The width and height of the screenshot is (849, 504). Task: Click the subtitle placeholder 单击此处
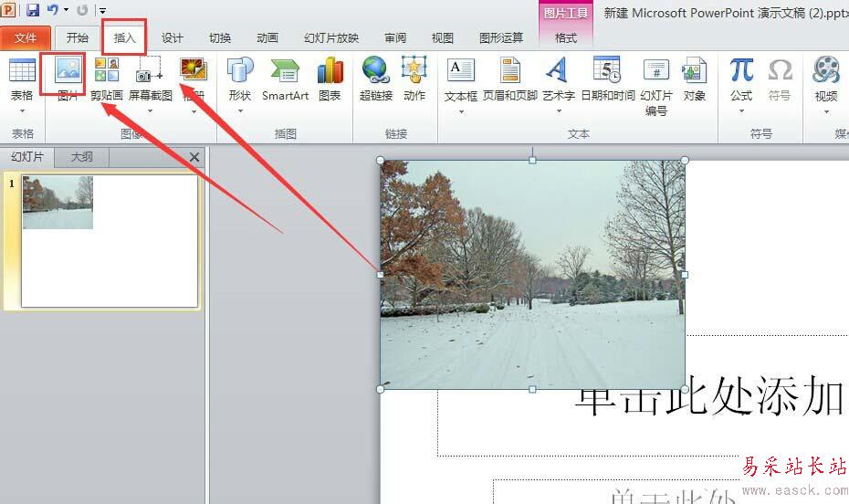(673, 496)
